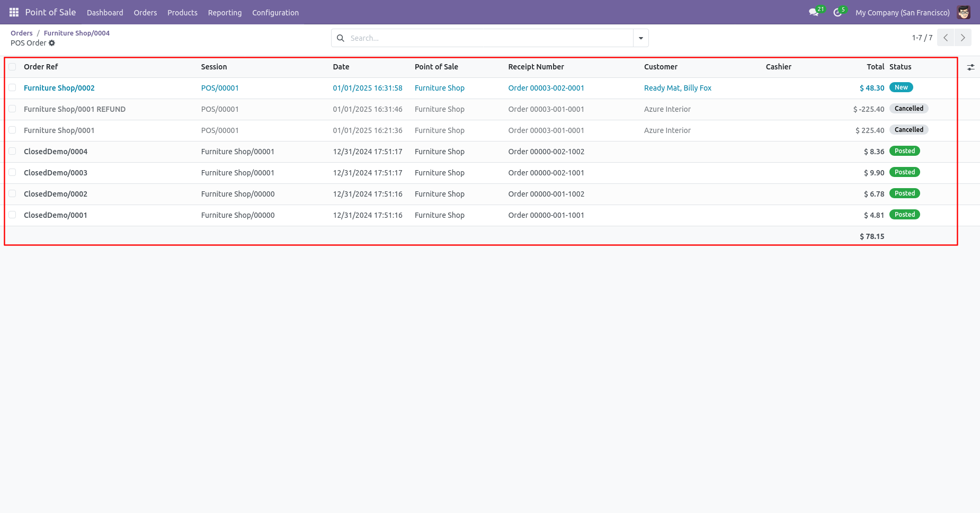Click Posted badge on ClosedDemo/0004 row
Image resolution: width=980 pixels, height=513 pixels.
click(905, 151)
